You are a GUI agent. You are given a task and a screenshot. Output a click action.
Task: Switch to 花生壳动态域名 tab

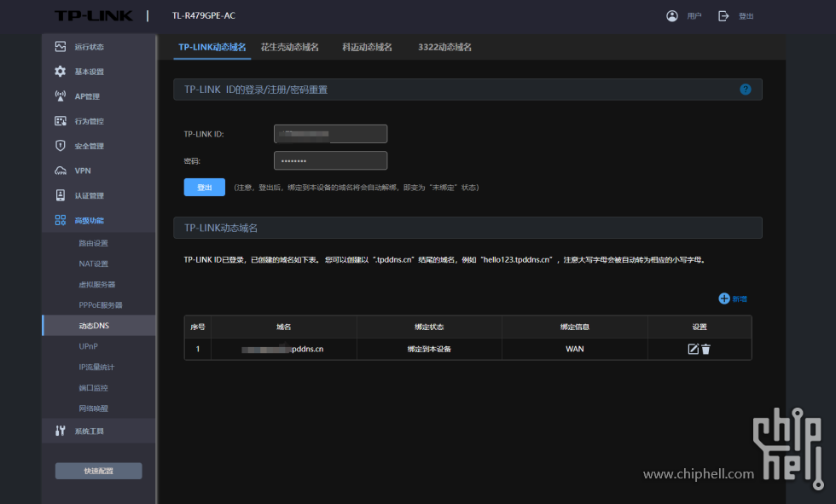[x=289, y=48]
